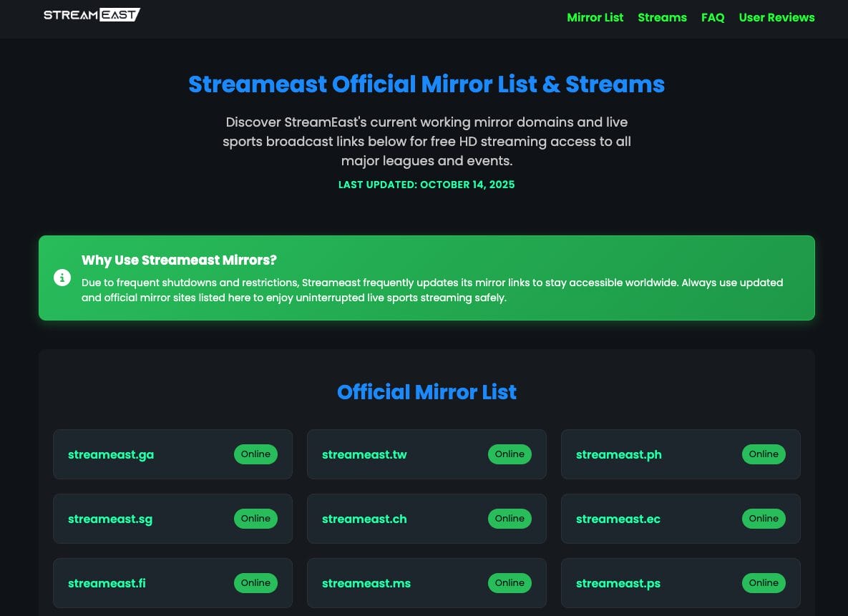Open FAQ nav link
Screen dimensions: 848x616
tap(712, 17)
